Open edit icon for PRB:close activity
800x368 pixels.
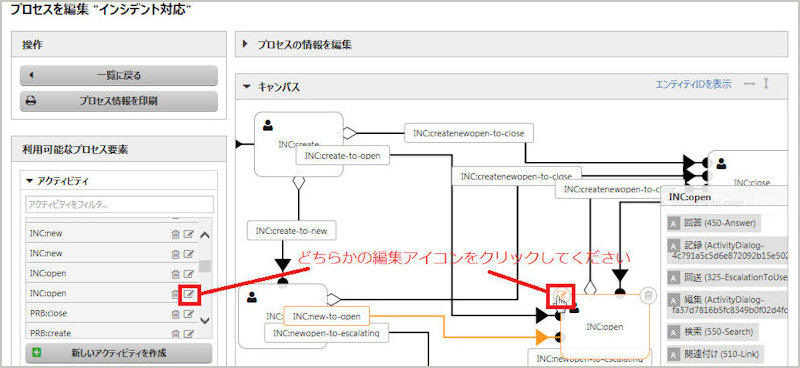(x=189, y=313)
